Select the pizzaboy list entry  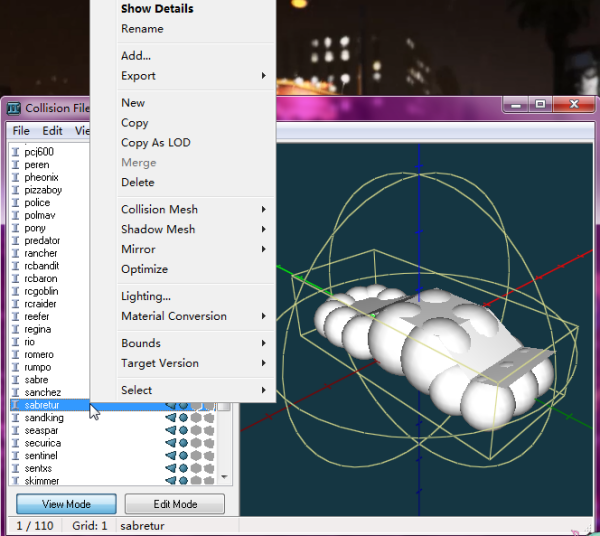coord(43,190)
